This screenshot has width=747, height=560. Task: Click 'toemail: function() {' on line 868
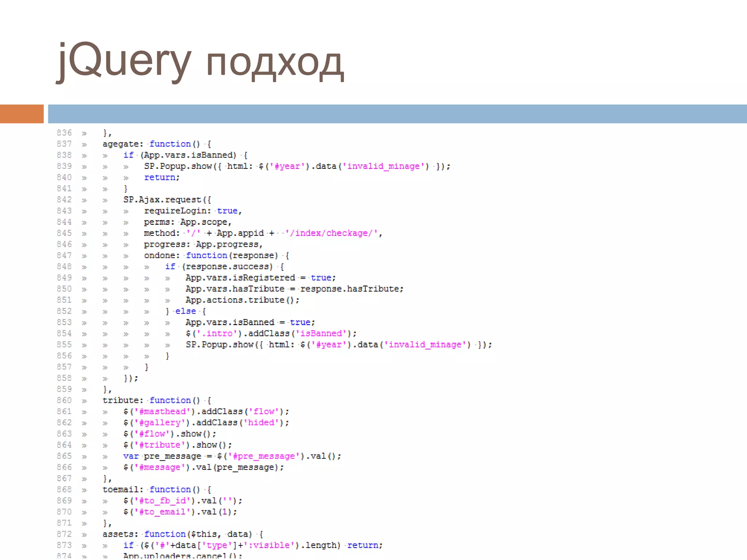[157, 490]
